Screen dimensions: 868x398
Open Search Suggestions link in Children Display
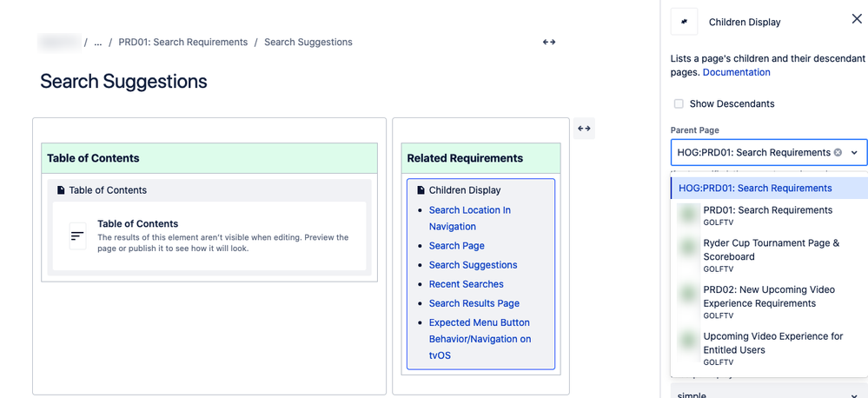pos(474,265)
